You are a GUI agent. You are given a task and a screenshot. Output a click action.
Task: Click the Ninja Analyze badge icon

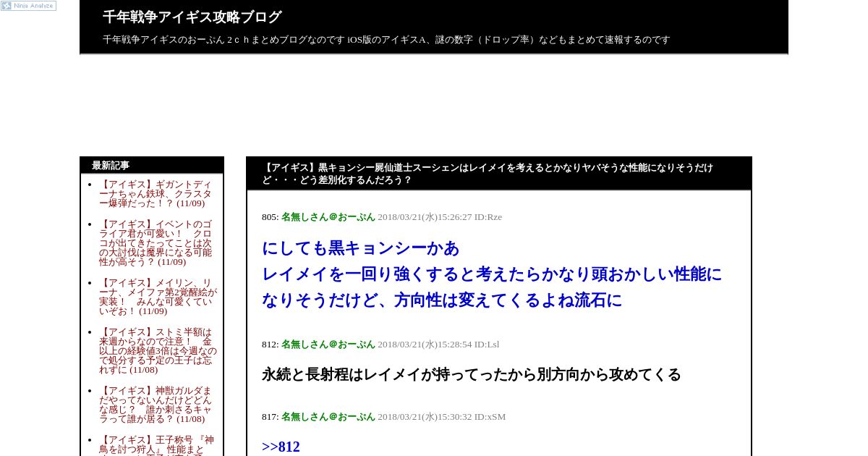28,5
